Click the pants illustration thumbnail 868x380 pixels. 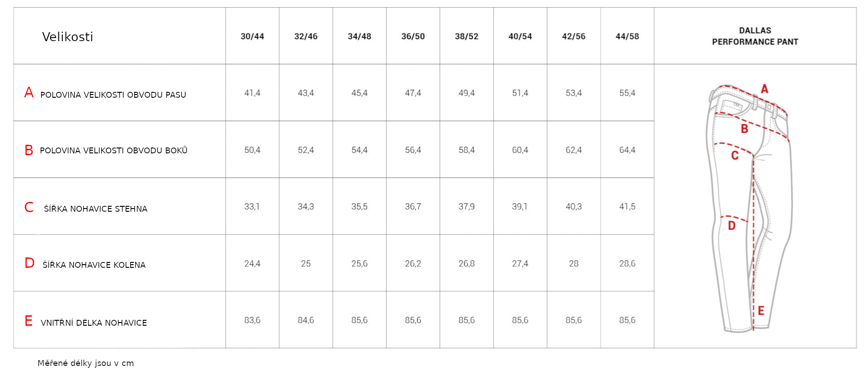(x=750, y=208)
